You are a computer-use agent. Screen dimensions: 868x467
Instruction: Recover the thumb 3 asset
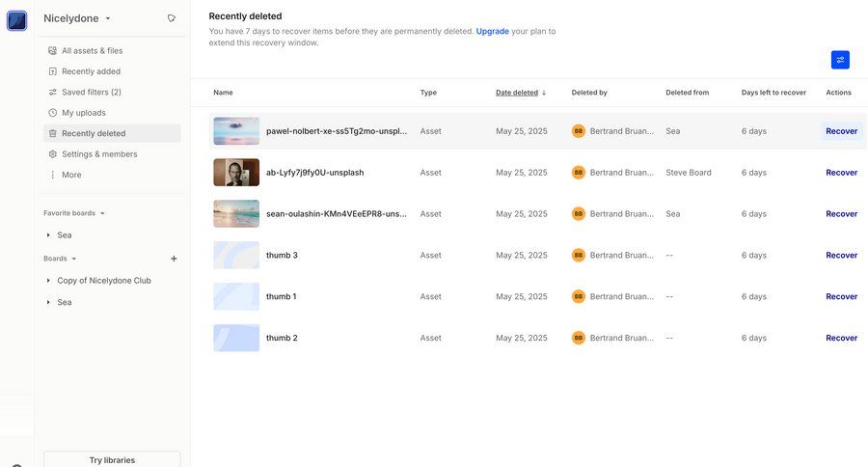[841, 256]
